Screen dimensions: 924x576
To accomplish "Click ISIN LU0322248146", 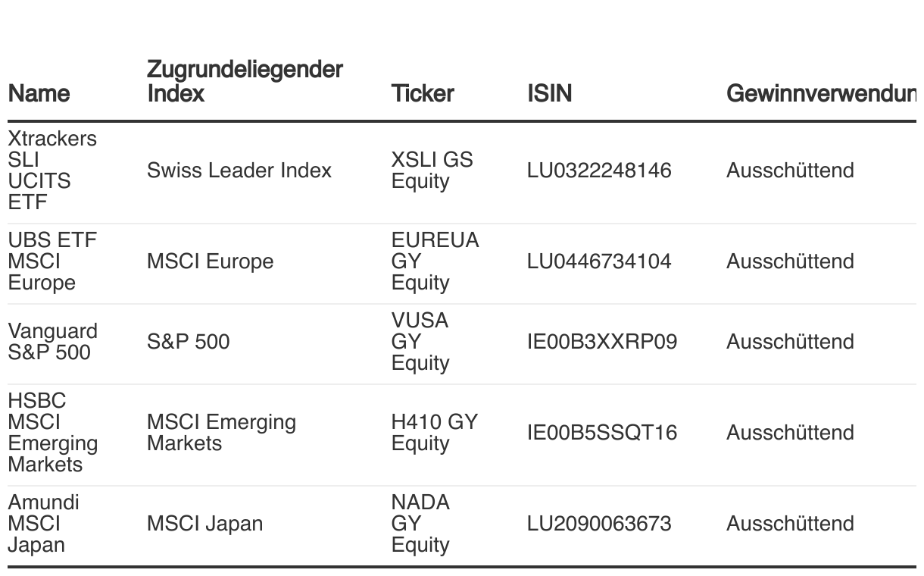I will point(599,171).
